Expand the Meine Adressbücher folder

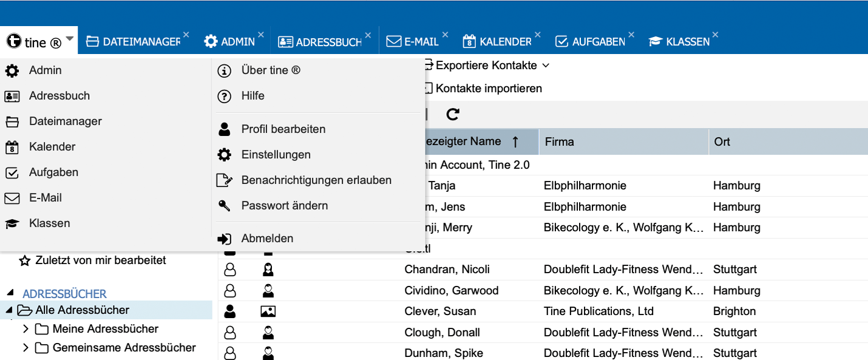click(x=25, y=329)
